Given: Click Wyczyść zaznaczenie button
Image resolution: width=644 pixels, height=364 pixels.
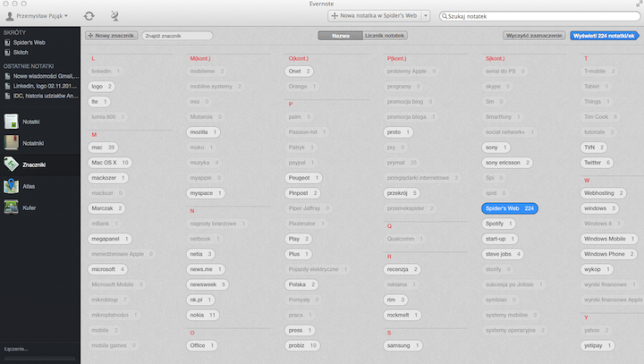Looking at the screenshot, I should pos(534,36).
